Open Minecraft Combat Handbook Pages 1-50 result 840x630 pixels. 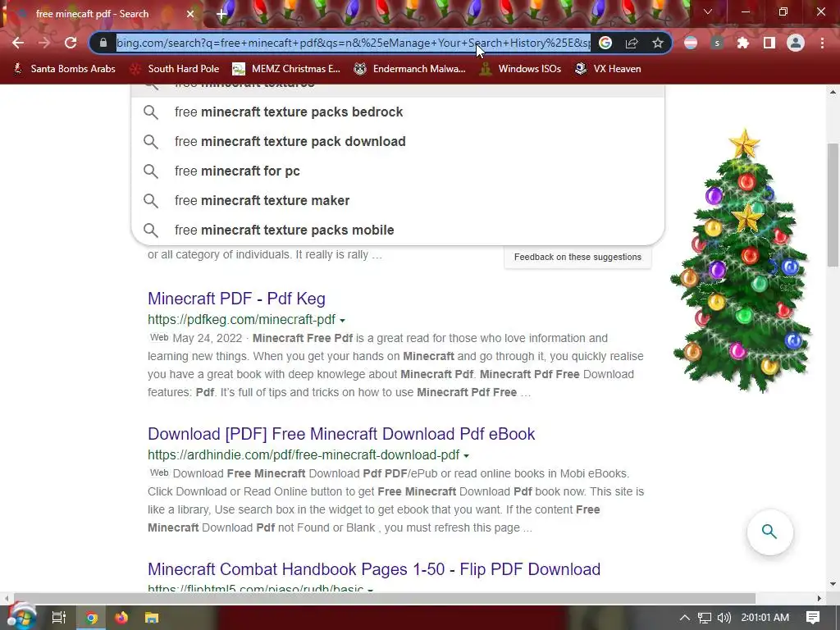(x=374, y=569)
